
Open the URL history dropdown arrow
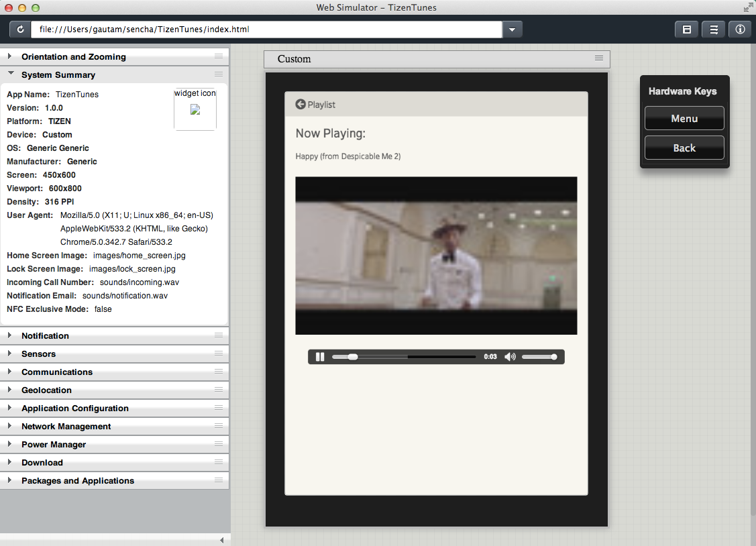point(512,30)
